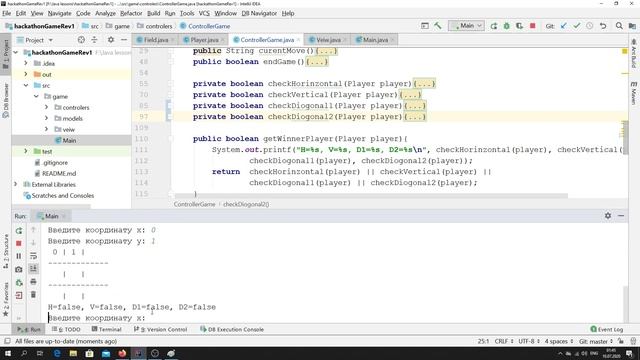Expand the out folder
640x360 pixels.
click(x=26, y=74)
